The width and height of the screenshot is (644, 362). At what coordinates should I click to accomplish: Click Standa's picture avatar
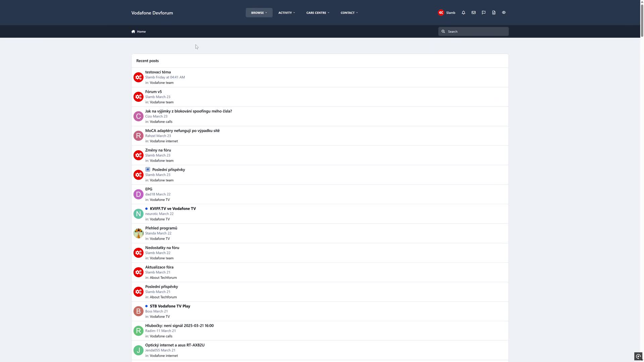138,233
